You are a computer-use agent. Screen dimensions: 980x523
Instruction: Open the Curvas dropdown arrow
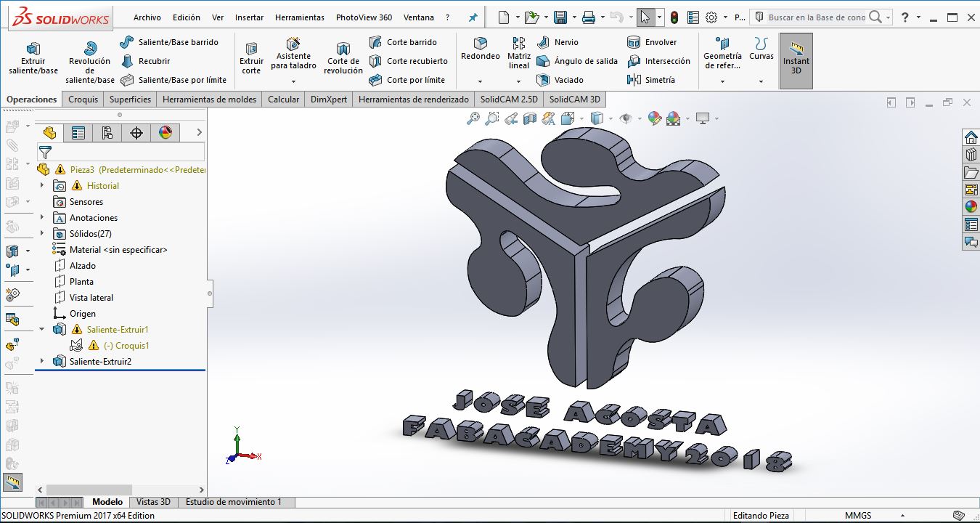(761, 81)
